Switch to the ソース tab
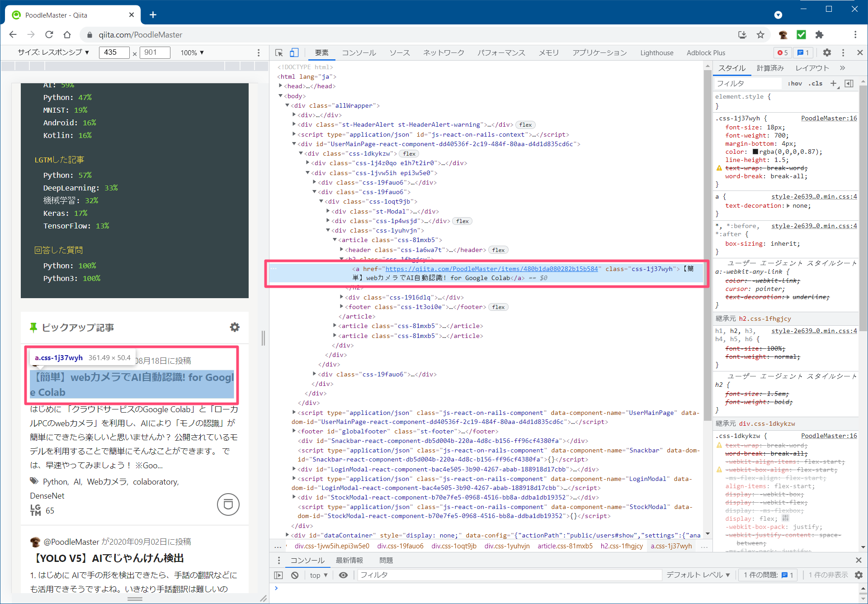This screenshot has height=604, width=868. pyautogui.click(x=400, y=53)
